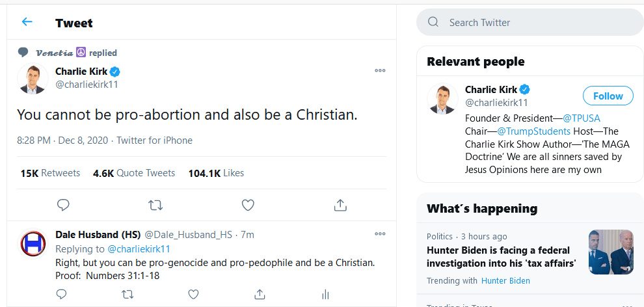Open the @TPUSA mention link
Screen dimensions: 644x307
pyautogui.click(x=582, y=118)
